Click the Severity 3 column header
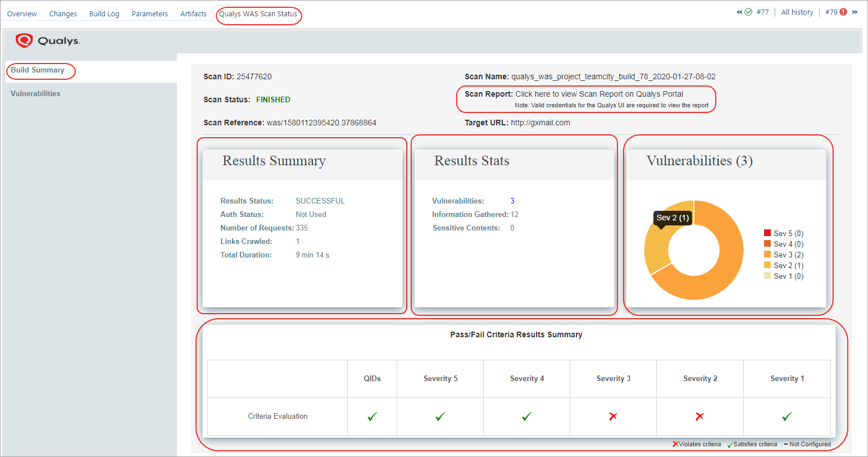 613,379
